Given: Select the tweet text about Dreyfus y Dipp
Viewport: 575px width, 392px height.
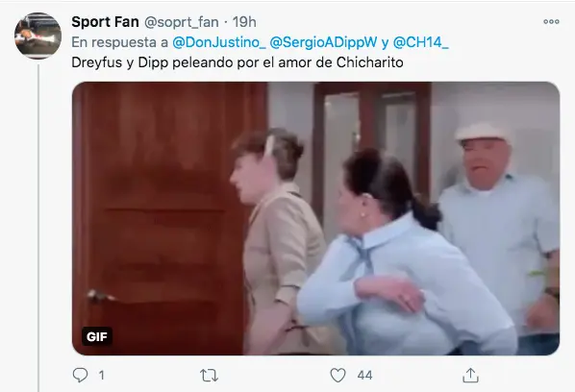Looking at the screenshot, I should (237, 62).
